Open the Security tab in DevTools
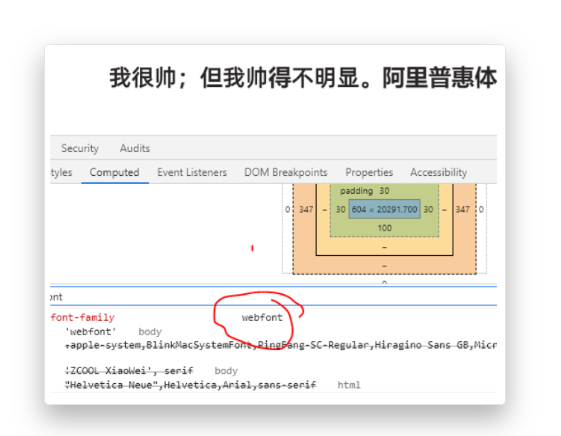The image size is (561, 436). tap(80, 148)
